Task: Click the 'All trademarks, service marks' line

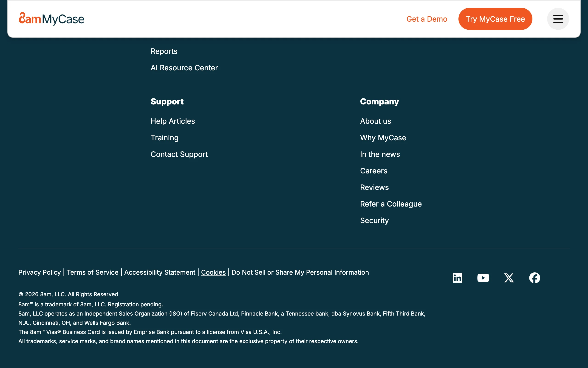Action: (x=188, y=341)
